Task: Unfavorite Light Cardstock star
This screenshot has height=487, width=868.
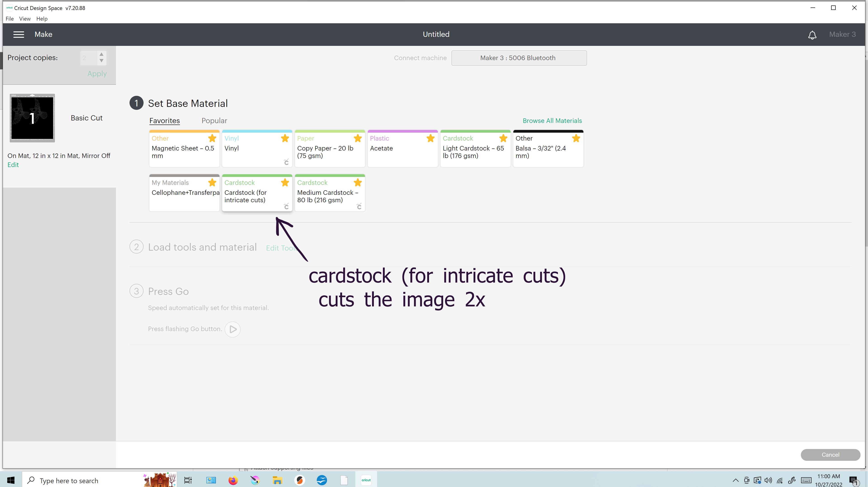Action: pos(503,138)
